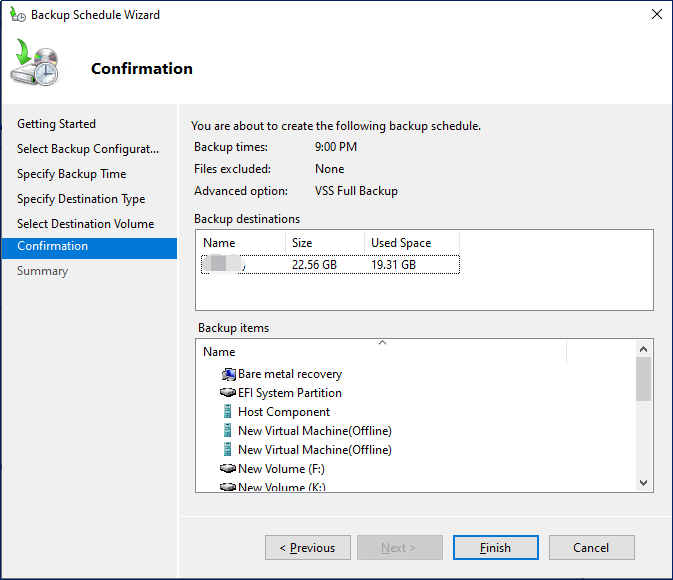Click the New Volume (F:) drive icon
This screenshot has height=580, width=673.
(x=228, y=469)
